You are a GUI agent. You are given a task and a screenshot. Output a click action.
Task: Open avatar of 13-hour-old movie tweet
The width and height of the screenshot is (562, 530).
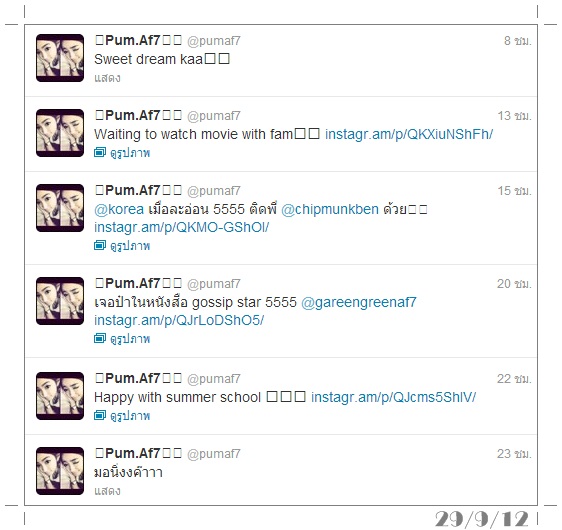click(x=60, y=133)
